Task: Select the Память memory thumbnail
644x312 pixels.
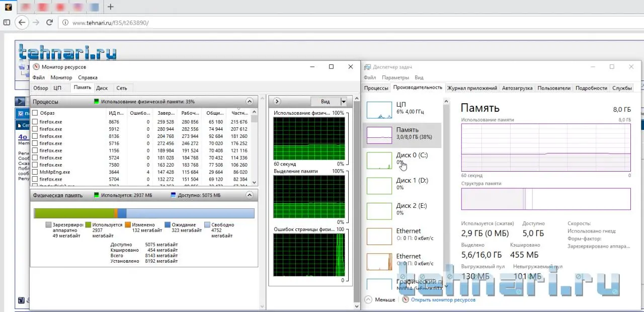Action: pyautogui.click(x=379, y=135)
